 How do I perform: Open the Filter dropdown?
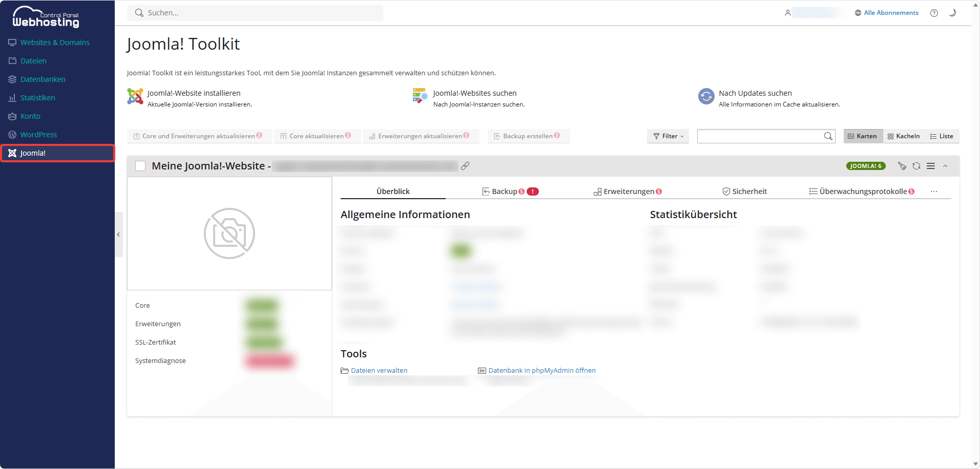668,136
